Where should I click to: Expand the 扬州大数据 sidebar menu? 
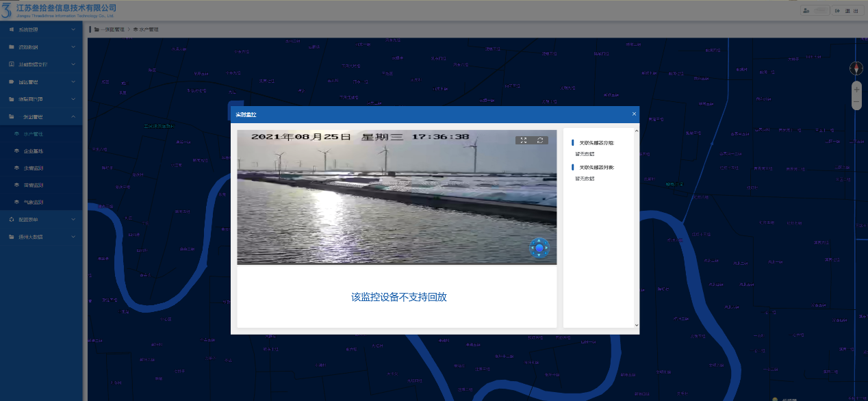tap(41, 237)
